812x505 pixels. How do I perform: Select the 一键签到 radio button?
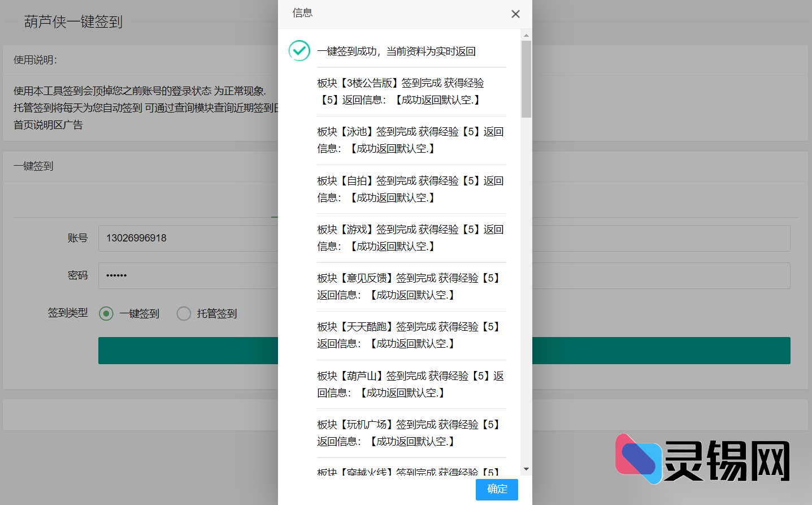[x=106, y=313]
